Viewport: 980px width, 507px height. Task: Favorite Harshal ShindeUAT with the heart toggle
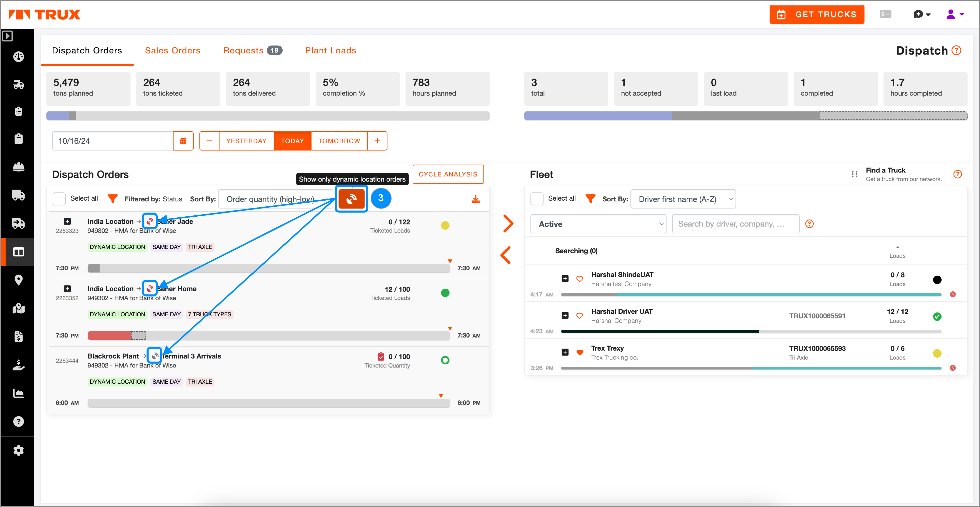click(579, 279)
